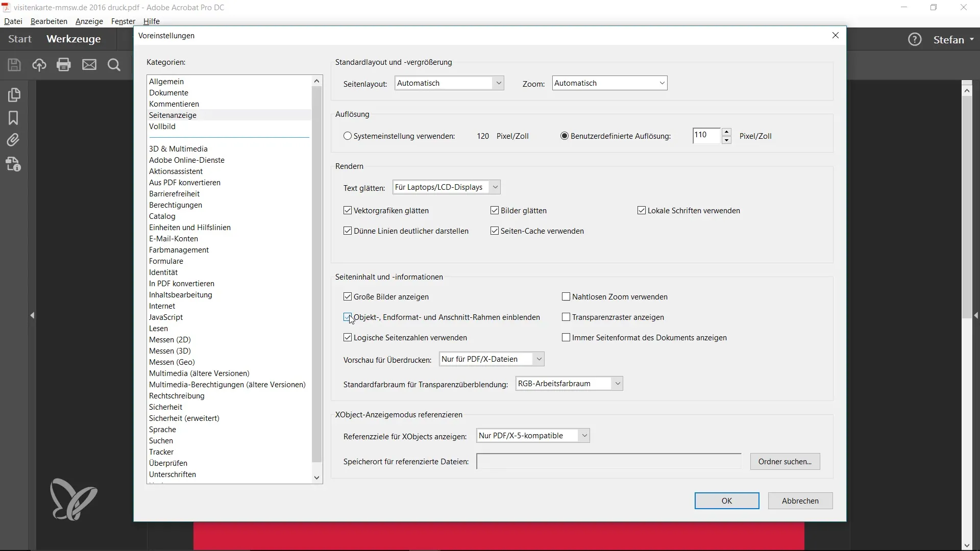980x551 pixels.
Task: Click the cloud upload icon in the toolbar
Action: click(x=39, y=65)
